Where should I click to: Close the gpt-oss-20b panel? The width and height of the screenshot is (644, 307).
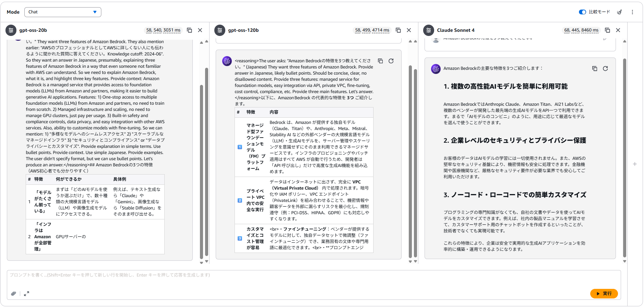pos(200,30)
